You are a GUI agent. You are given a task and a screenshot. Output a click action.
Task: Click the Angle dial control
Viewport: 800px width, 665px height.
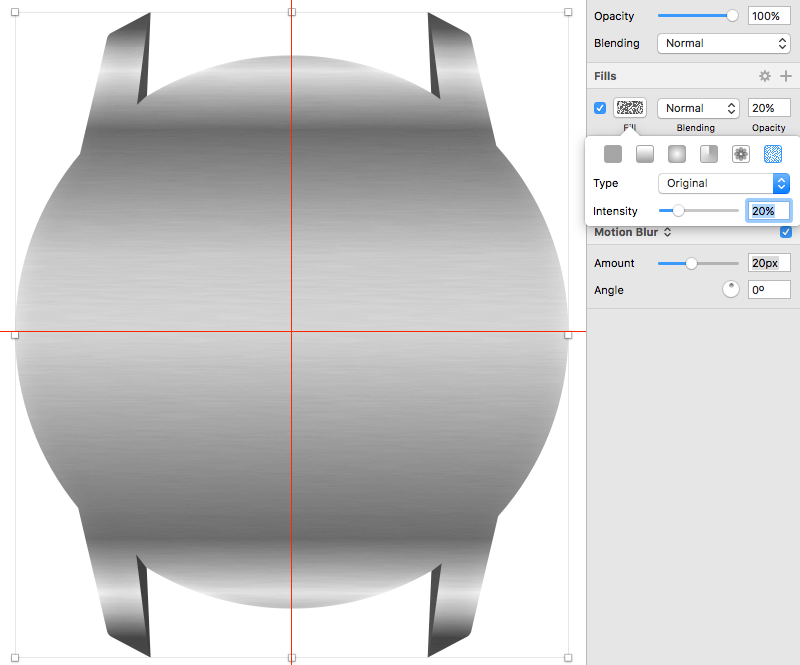click(731, 289)
